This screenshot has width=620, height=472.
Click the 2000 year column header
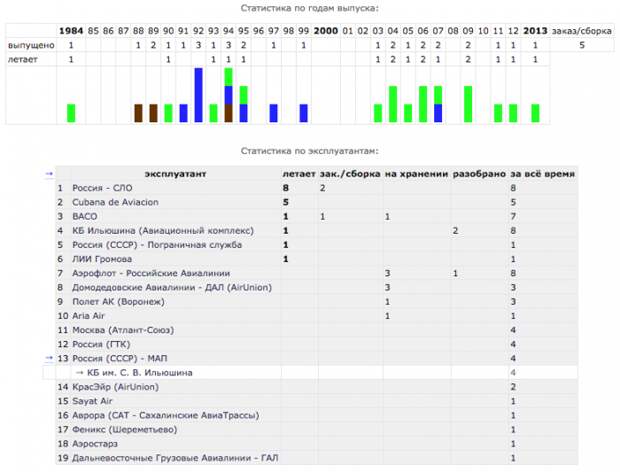(x=326, y=31)
